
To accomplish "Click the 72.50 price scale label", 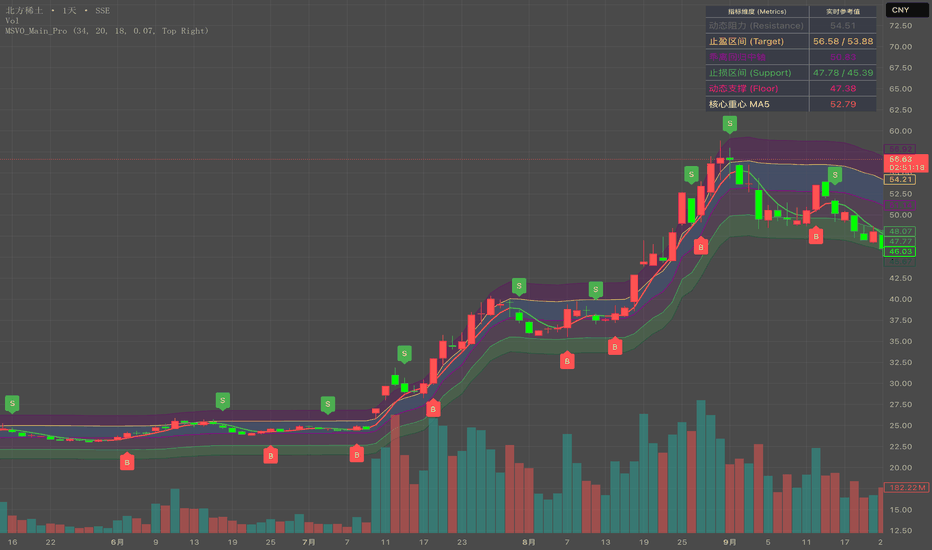I will coord(900,26).
